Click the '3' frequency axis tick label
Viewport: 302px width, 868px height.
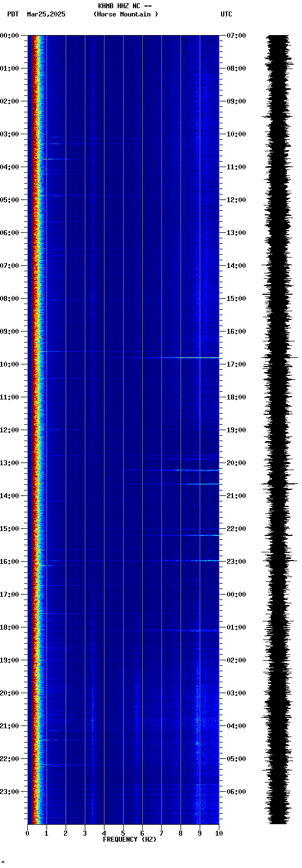[x=85, y=833]
